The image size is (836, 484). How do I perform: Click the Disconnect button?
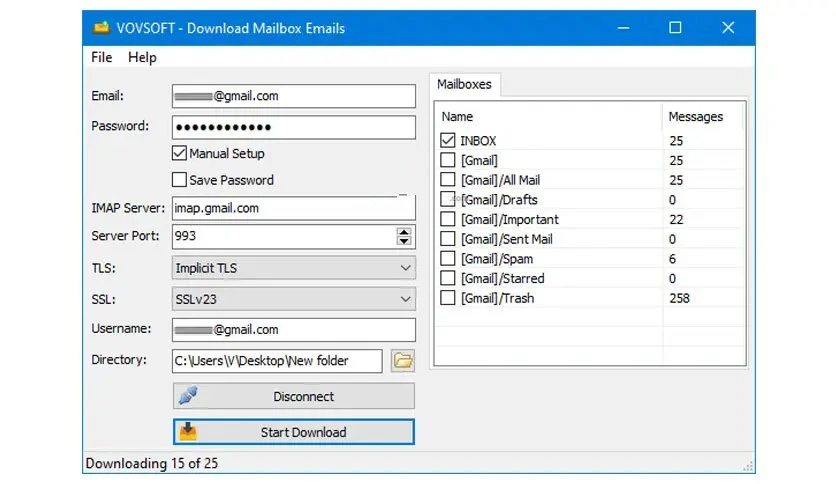pos(294,396)
